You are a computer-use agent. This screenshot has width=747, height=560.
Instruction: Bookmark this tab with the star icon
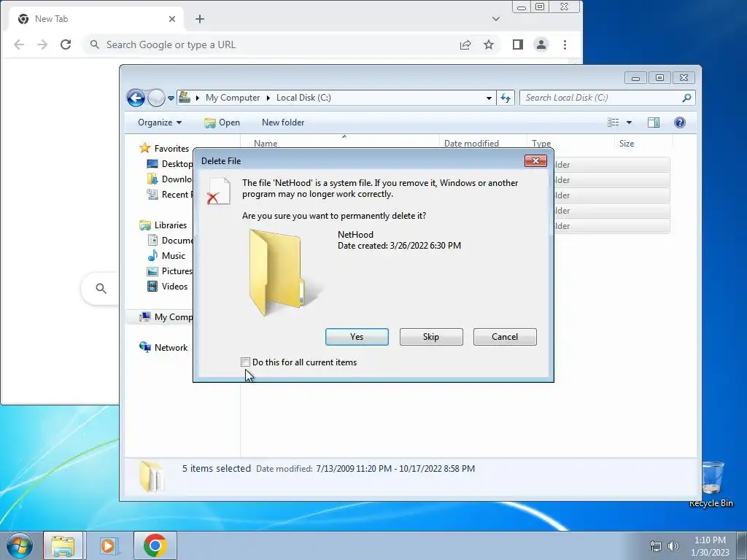(x=489, y=44)
